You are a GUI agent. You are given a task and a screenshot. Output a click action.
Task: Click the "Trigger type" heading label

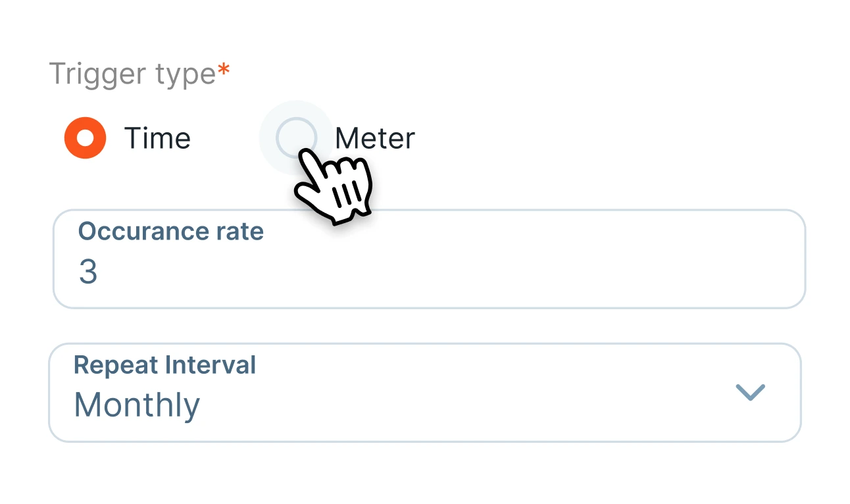[132, 74]
